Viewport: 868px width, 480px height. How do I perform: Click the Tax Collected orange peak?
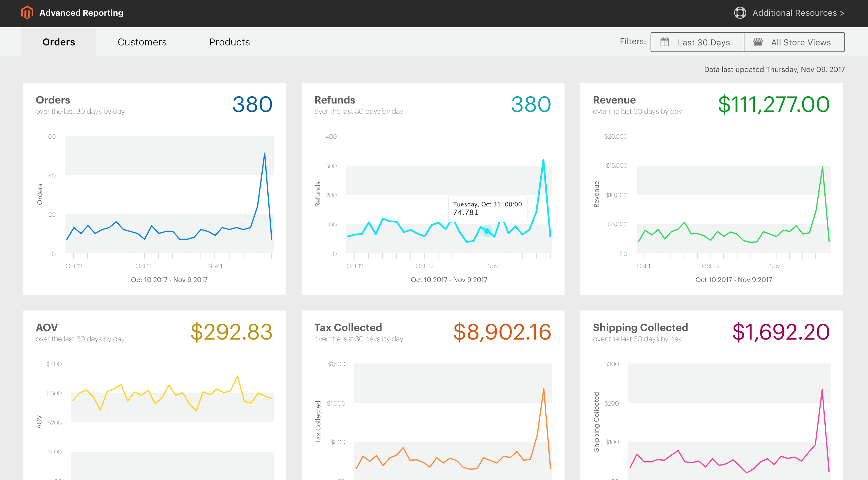pyautogui.click(x=544, y=390)
